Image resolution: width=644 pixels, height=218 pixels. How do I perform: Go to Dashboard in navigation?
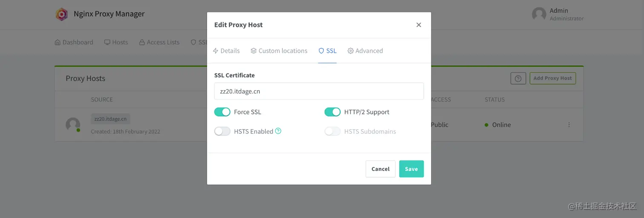pos(74,42)
